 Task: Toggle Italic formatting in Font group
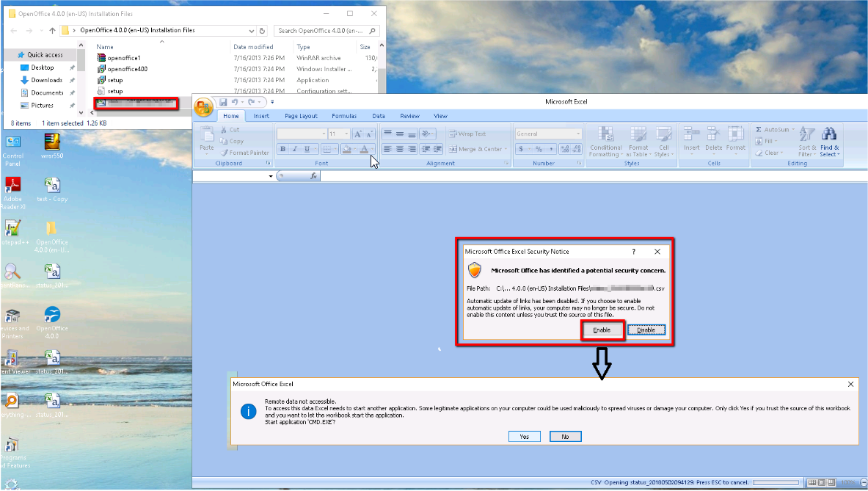[x=294, y=149]
